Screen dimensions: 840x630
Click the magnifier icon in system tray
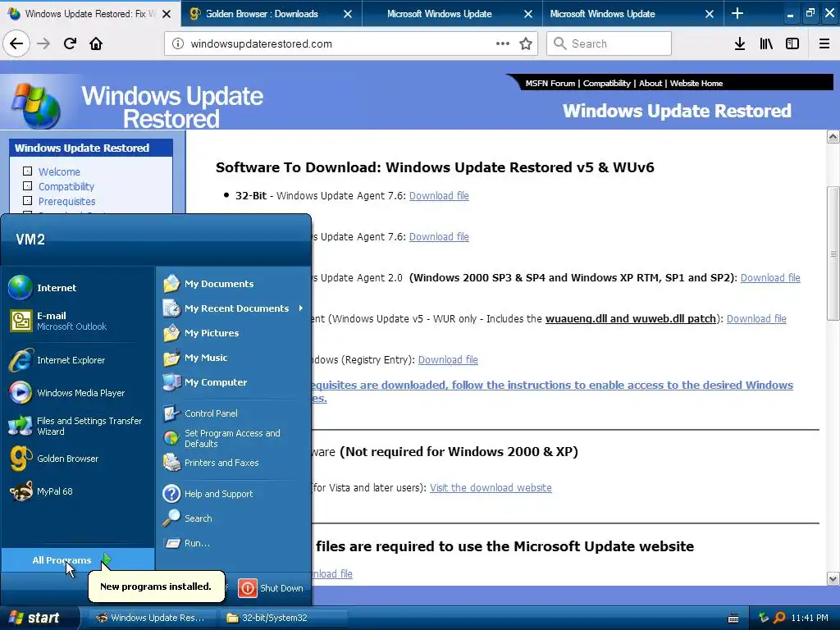[x=779, y=618]
